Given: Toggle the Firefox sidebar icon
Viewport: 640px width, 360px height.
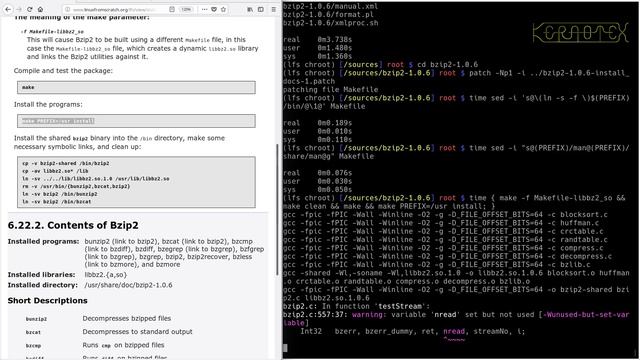Looking at the screenshot, I should [261, 9].
